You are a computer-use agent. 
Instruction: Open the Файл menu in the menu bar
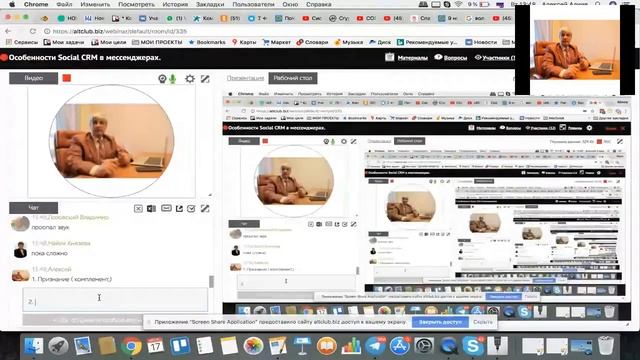point(64,4)
